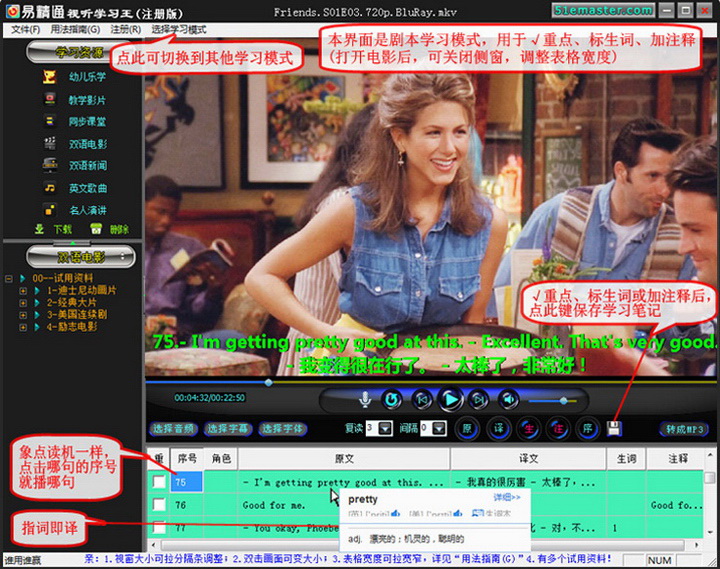Open the 间隔 interval dropdown
720x569 pixels.
pyautogui.click(x=439, y=428)
